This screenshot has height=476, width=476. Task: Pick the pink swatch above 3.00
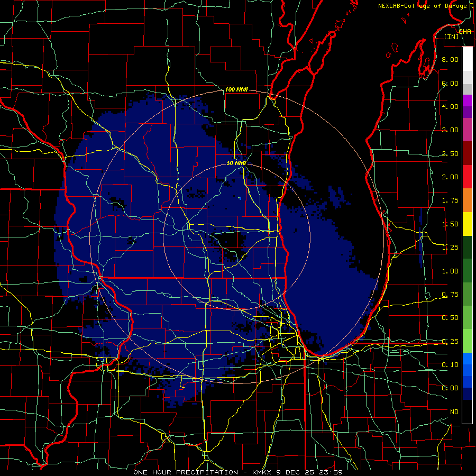pyautogui.click(x=467, y=130)
